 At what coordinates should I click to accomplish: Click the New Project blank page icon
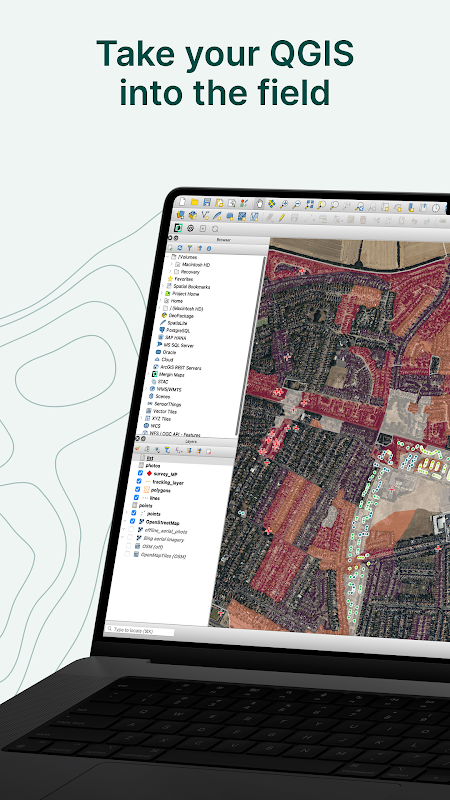[182, 202]
